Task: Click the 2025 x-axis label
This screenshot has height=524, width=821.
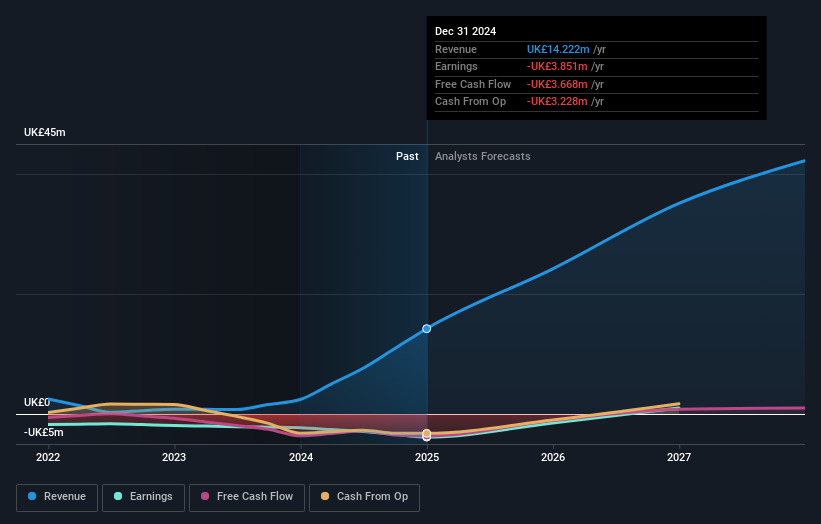Action: 427,457
